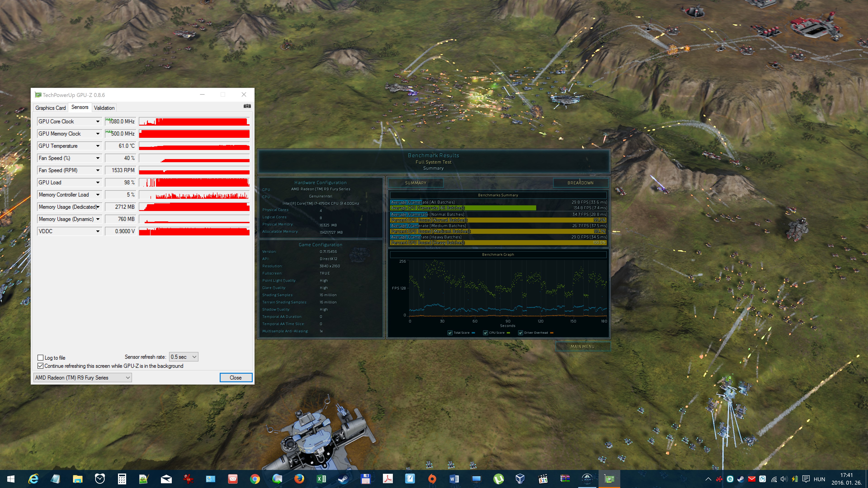Click the GPU Load history graph
This screenshot has height=488, width=868.
point(194,183)
